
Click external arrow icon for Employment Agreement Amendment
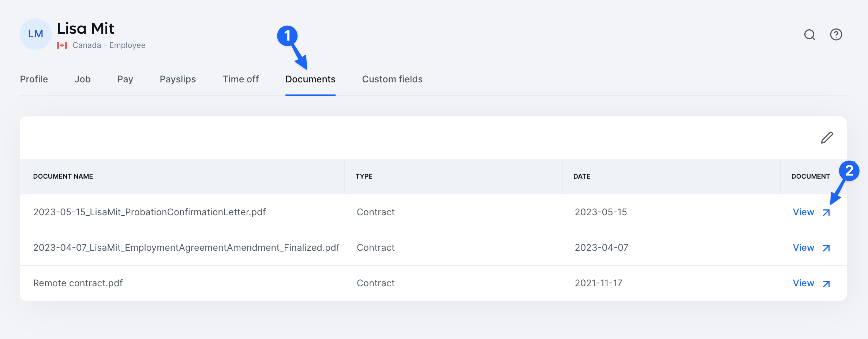click(x=826, y=248)
